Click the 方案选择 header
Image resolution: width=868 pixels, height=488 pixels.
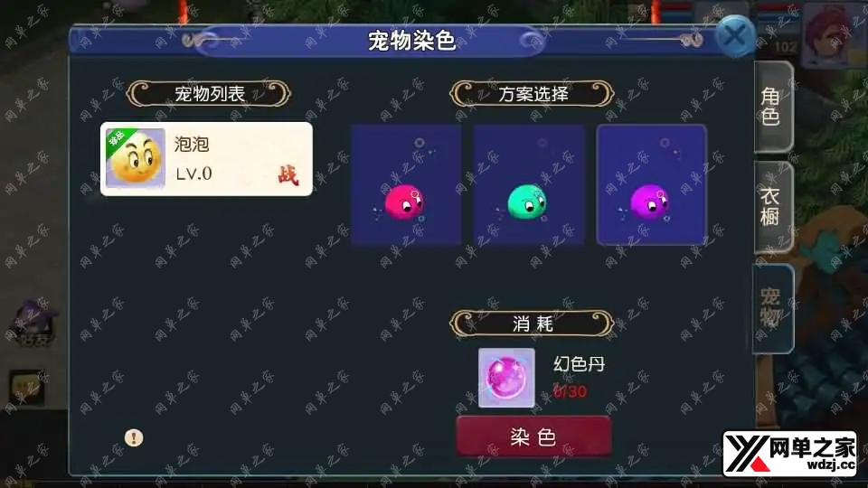[x=533, y=94]
